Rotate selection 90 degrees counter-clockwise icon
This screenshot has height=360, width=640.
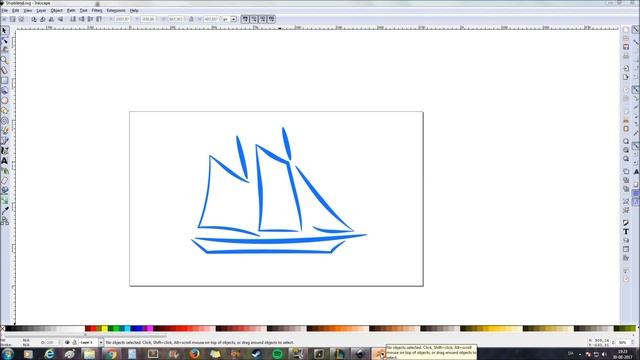point(34,19)
